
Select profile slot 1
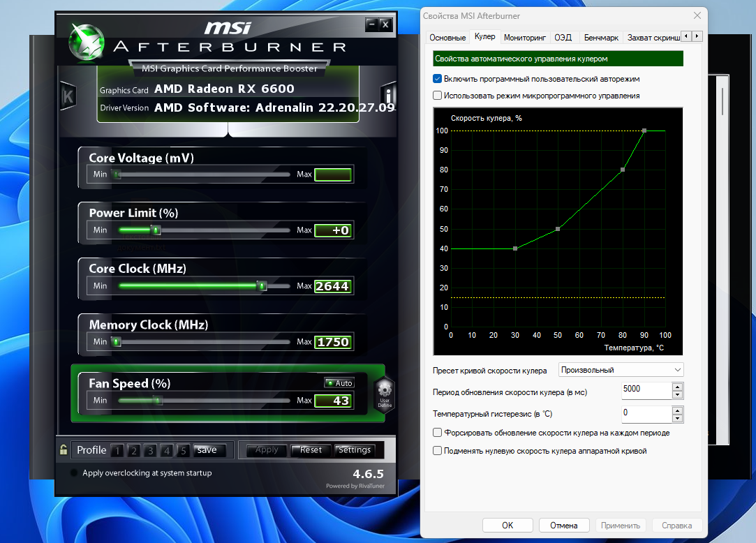pyautogui.click(x=118, y=450)
